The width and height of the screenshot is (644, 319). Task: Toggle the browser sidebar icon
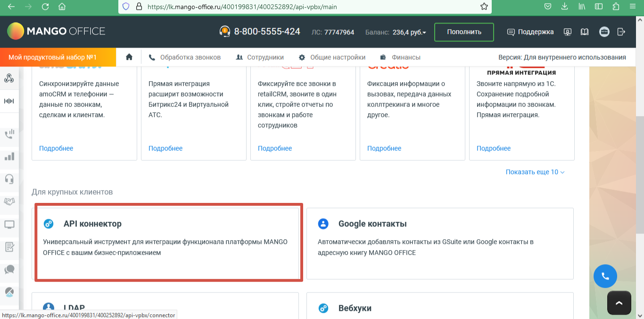[599, 7]
